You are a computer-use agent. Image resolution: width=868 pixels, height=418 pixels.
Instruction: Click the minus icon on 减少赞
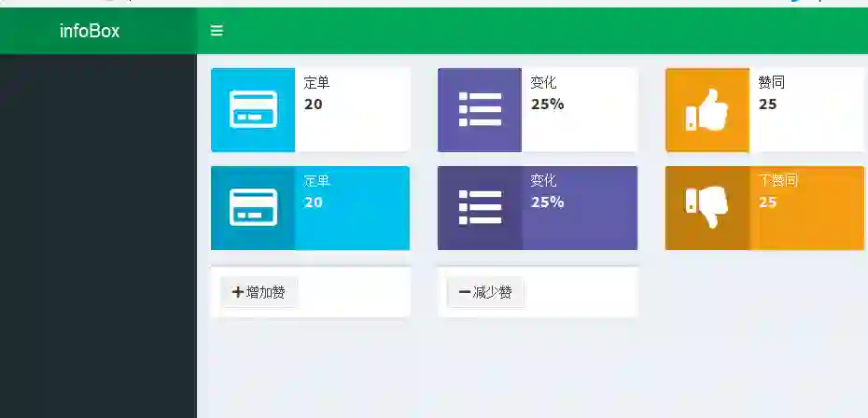click(464, 292)
